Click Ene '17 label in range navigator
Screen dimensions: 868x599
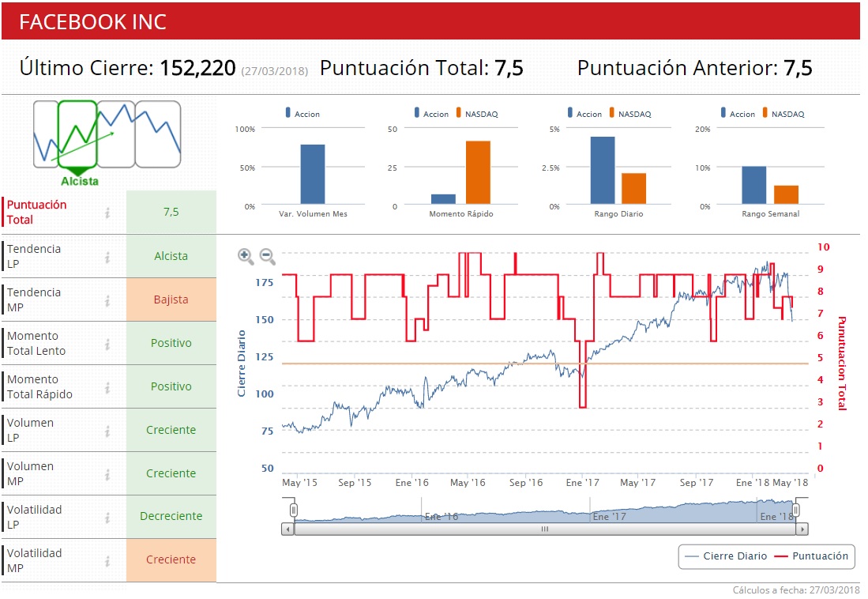click(x=609, y=517)
